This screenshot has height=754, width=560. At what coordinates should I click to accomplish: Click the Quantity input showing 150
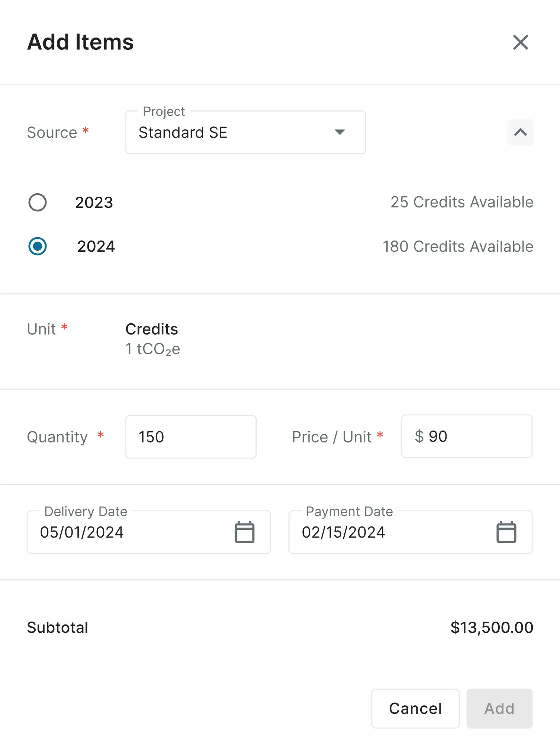(190, 436)
